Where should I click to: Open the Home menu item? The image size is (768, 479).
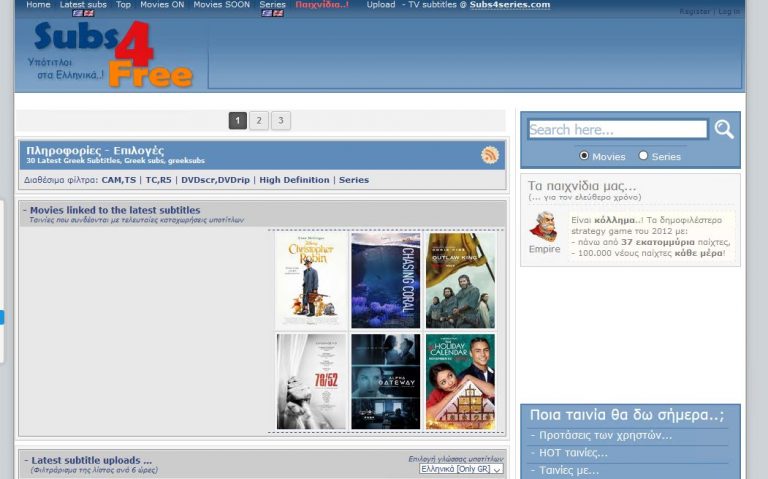click(38, 4)
